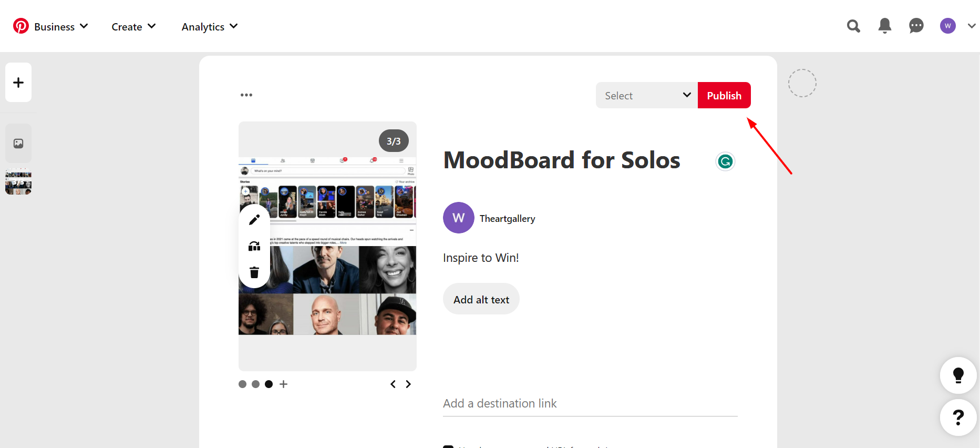Go to previous page with left chevron
This screenshot has height=448, width=980.
pyautogui.click(x=393, y=384)
